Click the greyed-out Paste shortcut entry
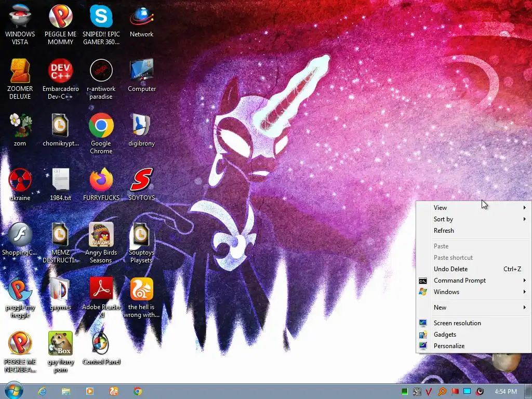This screenshot has width=532, height=399. point(474,258)
